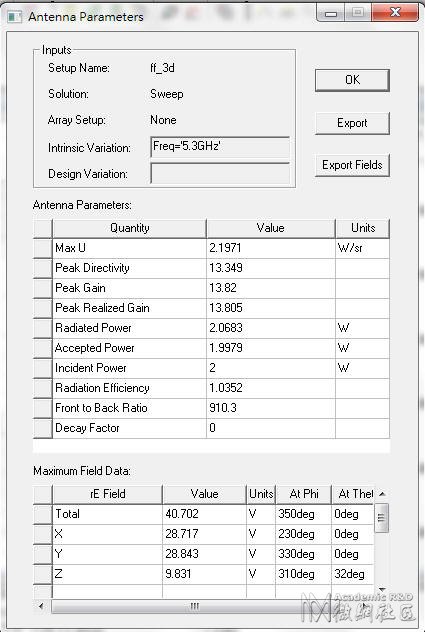Image resolution: width=425 pixels, height=632 pixels.
Task: Click the Antenna Parameters window title icon
Action: [x=14, y=17]
